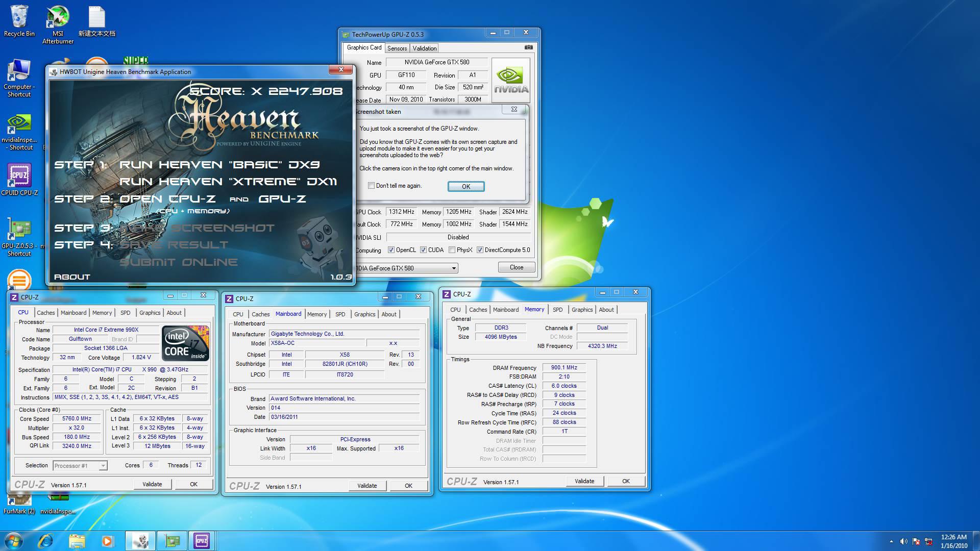Tick Don't tell me again checkbox
980x551 pixels.
(371, 186)
